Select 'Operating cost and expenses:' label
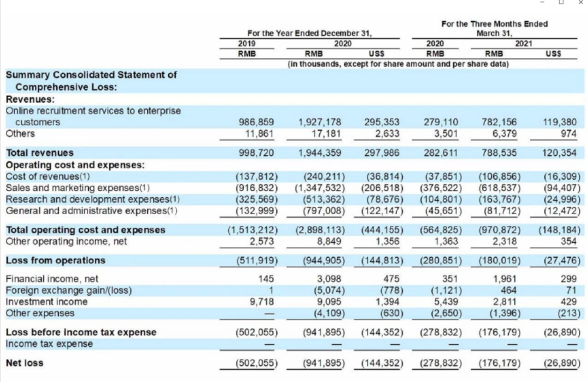 pos(75,165)
